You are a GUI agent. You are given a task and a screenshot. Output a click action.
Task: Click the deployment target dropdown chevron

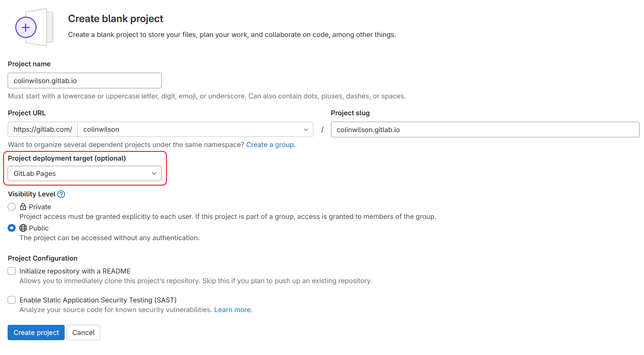click(x=154, y=173)
